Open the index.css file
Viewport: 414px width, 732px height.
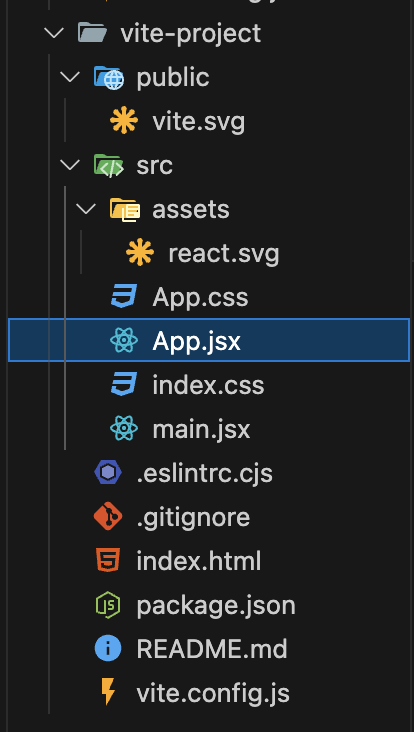[208, 385]
